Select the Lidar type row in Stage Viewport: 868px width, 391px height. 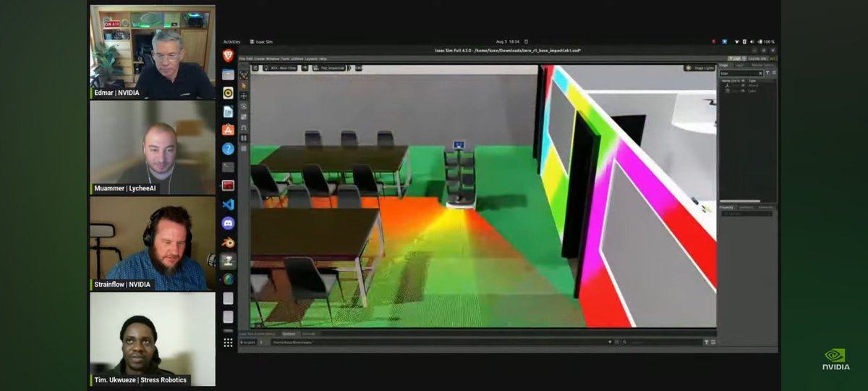click(752, 91)
